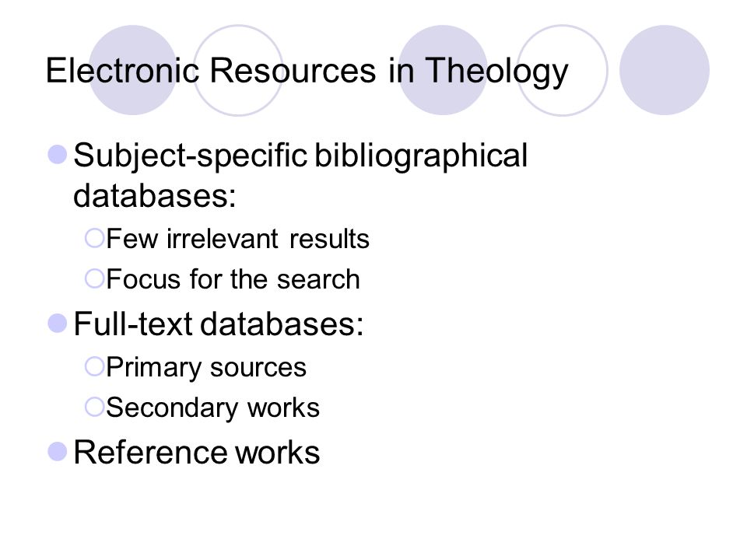Click the filled bullet before 'Subject-specific'

tap(57, 155)
